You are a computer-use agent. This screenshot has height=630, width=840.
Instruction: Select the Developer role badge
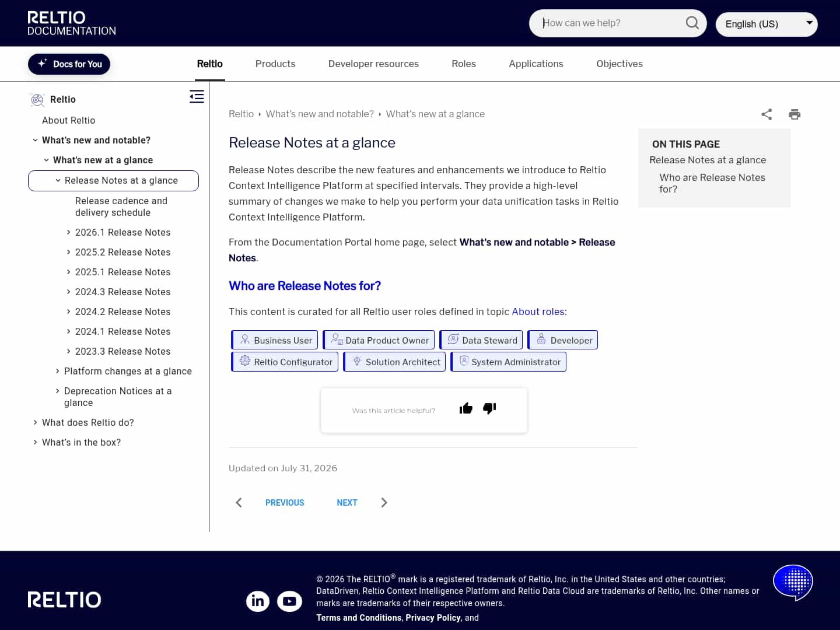(x=563, y=340)
